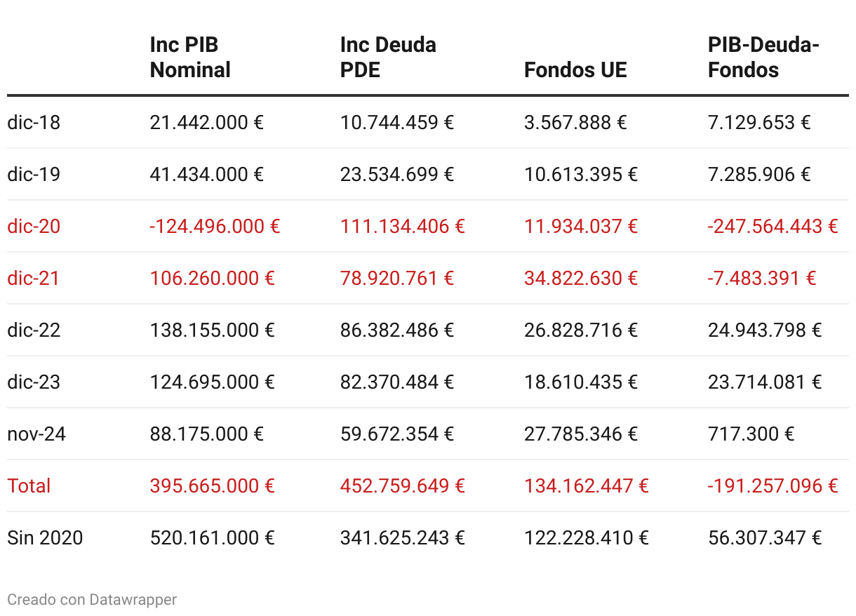Screen dimensions: 856x616
Task: Select the dic-18 row label
Action: (34, 123)
